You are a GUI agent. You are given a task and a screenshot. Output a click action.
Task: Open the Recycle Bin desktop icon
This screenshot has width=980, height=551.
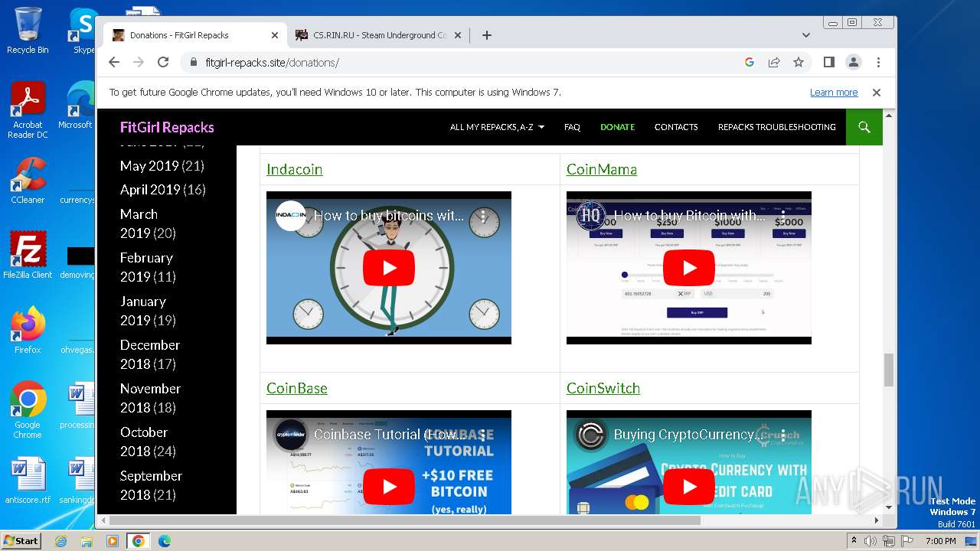point(28,31)
